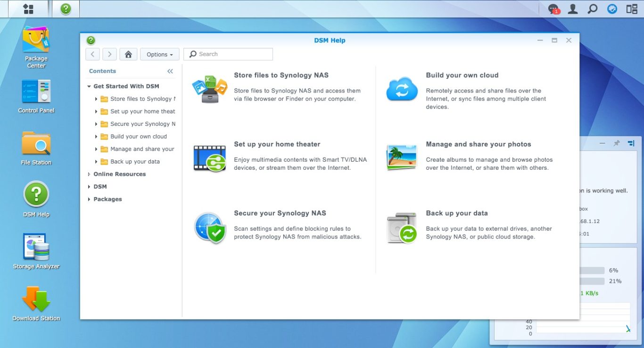644x348 pixels.
Task: Click the Build your own cloud icon
Action: pos(402,89)
